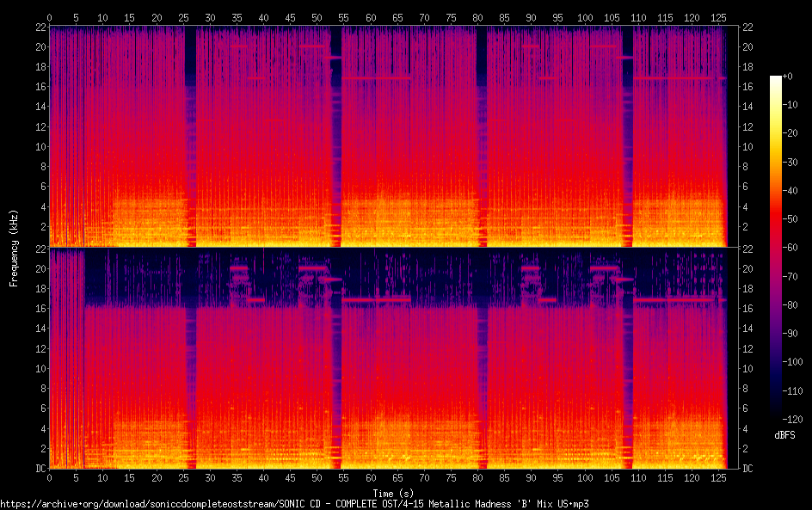Click the 125 second tick on top time axis
Screen dimensions: 812x510
point(718,17)
